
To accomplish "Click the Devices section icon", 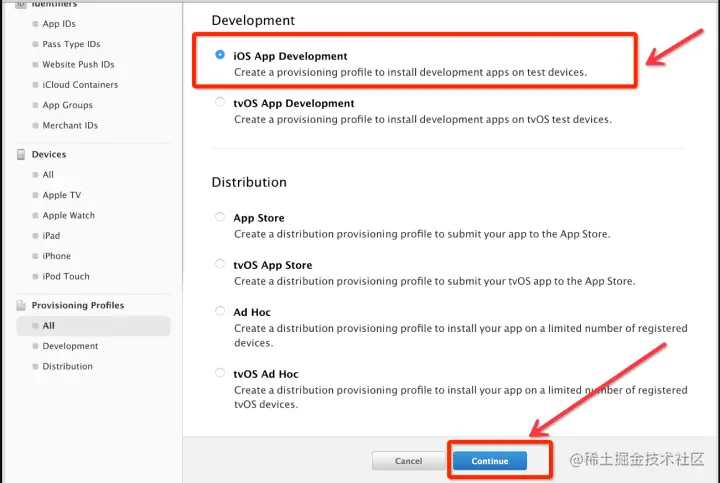I will [x=21, y=154].
